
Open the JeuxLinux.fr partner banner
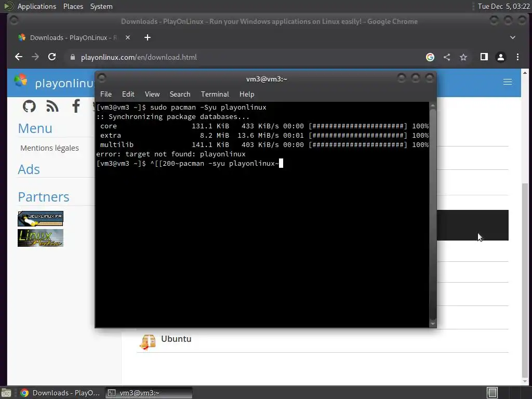point(41,219)
